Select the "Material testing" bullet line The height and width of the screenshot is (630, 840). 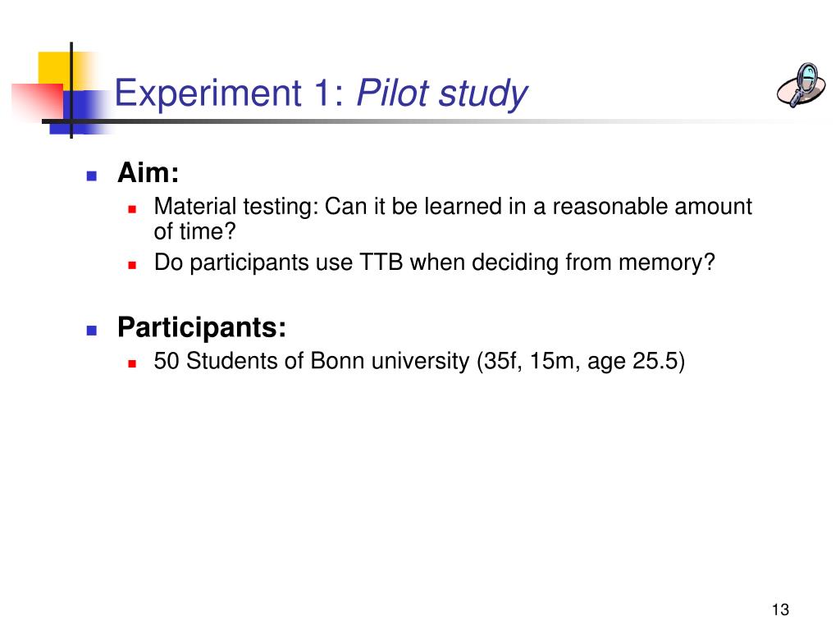[x=453, y=207]
